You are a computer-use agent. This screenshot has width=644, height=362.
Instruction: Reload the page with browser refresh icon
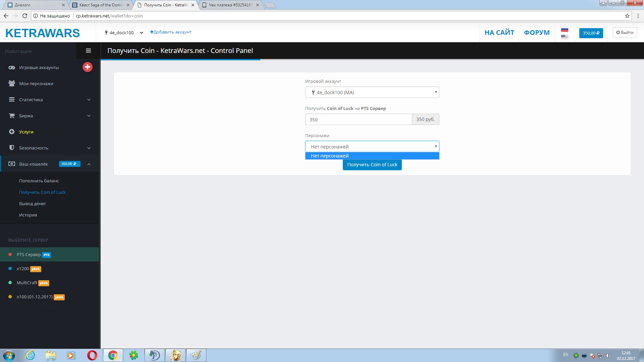pyautogui.click(x=24, y=16)
